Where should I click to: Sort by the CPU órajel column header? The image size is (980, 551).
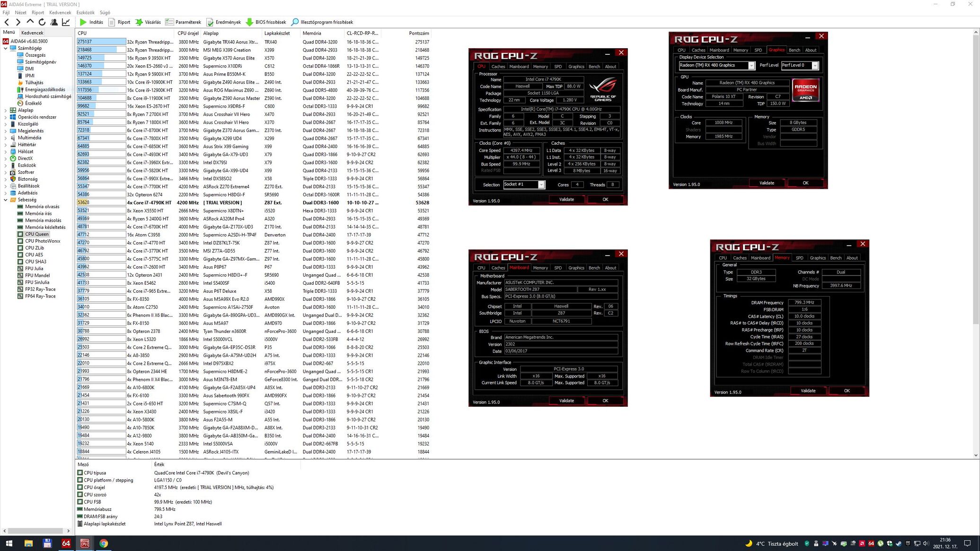tap(188, 33)
